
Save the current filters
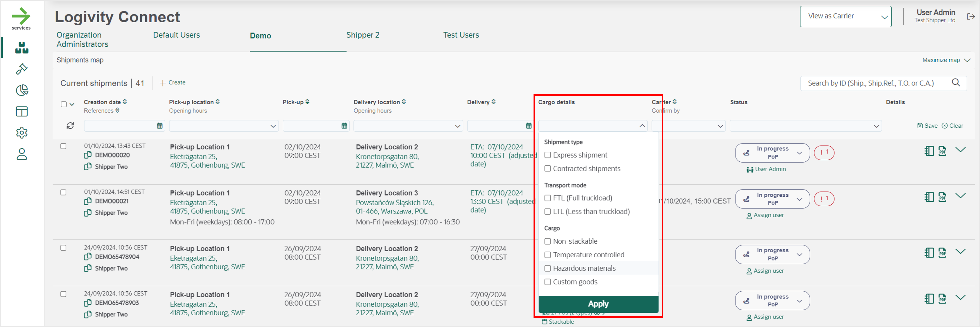pyautogui.click(x=927, y=126)
